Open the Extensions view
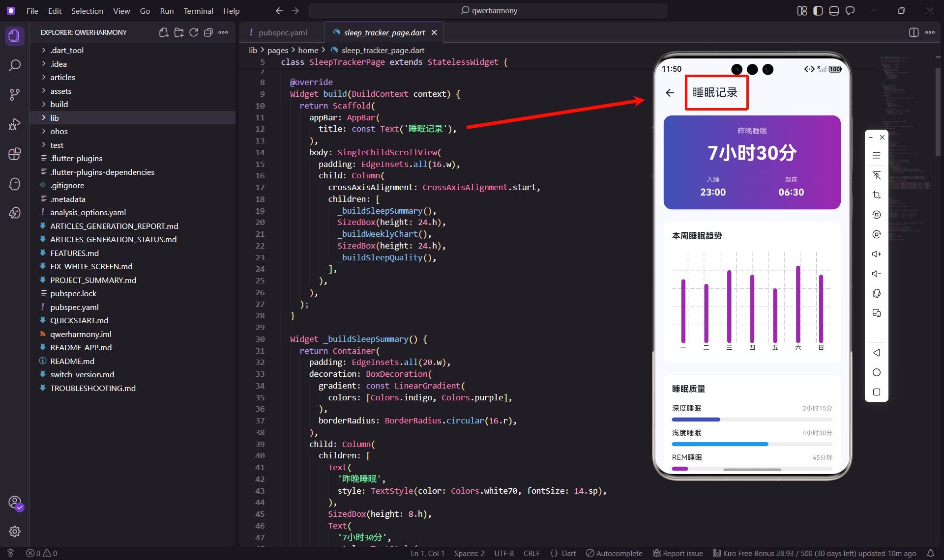The height and width of the screenshot is (560, 944). click(x=15, y=154)
